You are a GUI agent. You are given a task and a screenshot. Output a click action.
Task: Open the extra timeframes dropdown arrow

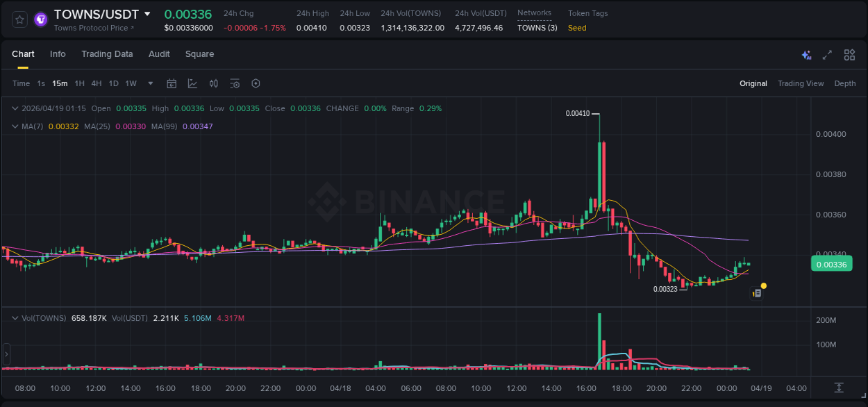[x=149, y=83]
